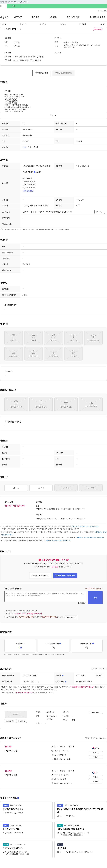This screenshot has width=107, height=868.
Task: Expand 채용 담당자 정보 열람하기
Action: (65, 576)
